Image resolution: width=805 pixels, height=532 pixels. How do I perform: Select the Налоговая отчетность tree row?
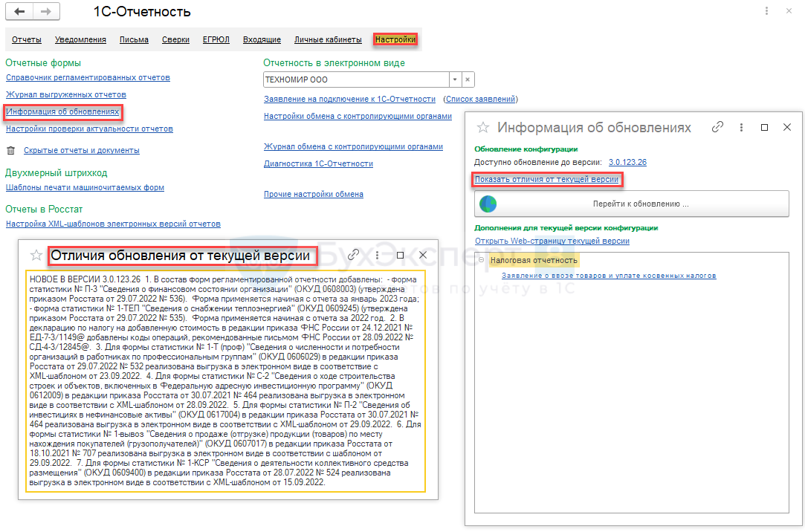(x=534, y=260)
